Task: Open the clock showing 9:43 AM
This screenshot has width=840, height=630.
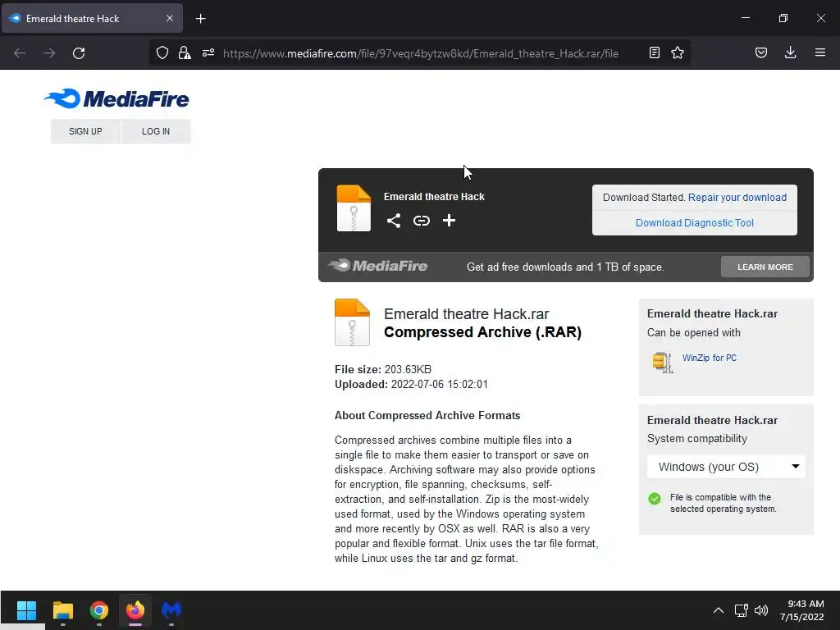Action: pyautogui.click(x=801, y=610)
